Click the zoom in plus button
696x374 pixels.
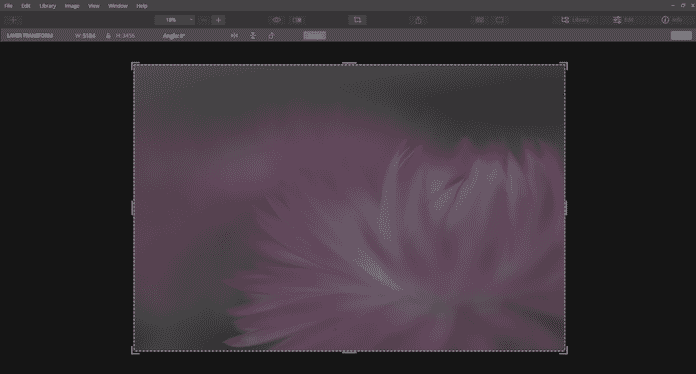click(x=218, y=20)
